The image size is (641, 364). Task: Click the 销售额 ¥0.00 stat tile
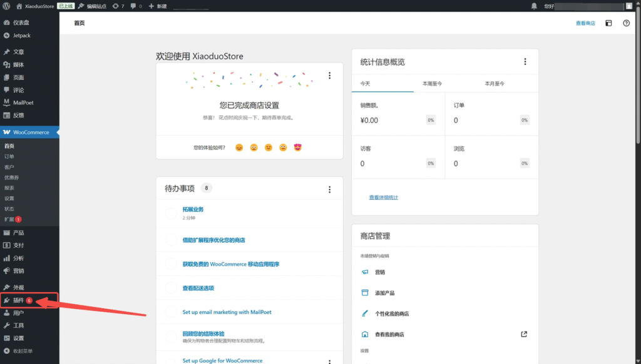[398, 114]
